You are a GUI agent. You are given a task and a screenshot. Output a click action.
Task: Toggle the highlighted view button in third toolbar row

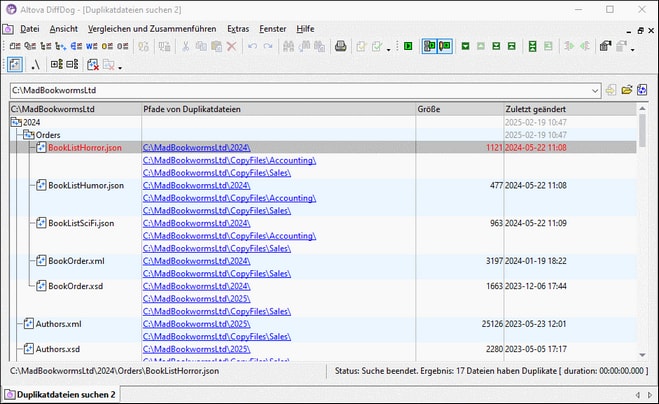point(15,65)
